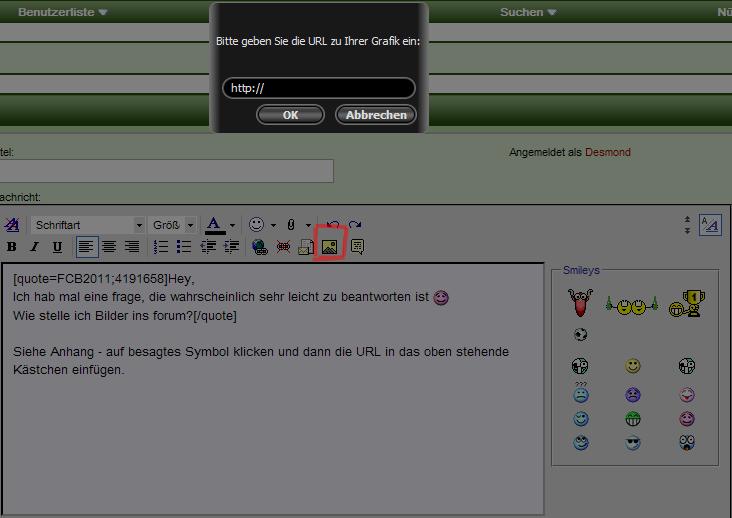732x518 pixels.
Task: Insert the soccer ball smiley
Action: click(581, 334)
